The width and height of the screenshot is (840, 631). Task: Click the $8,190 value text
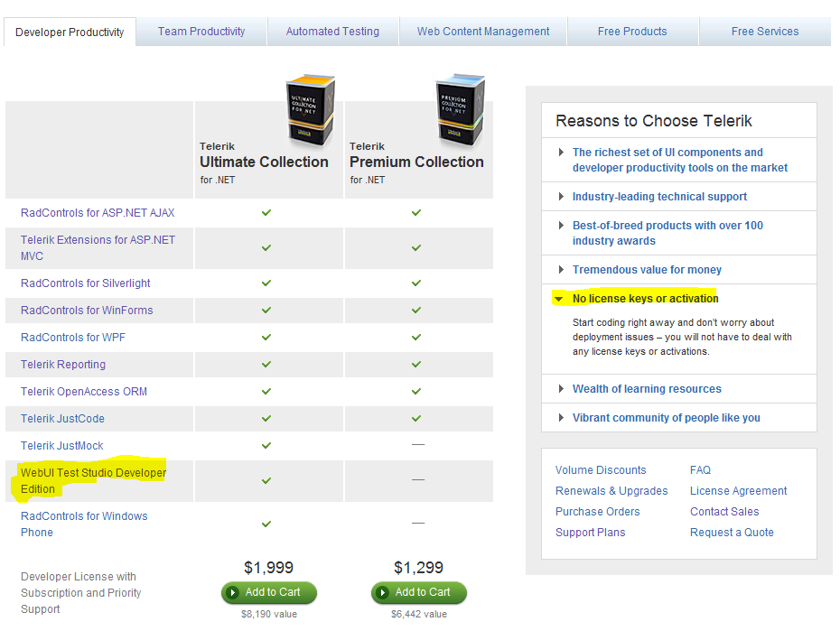(x=269, y=615)
